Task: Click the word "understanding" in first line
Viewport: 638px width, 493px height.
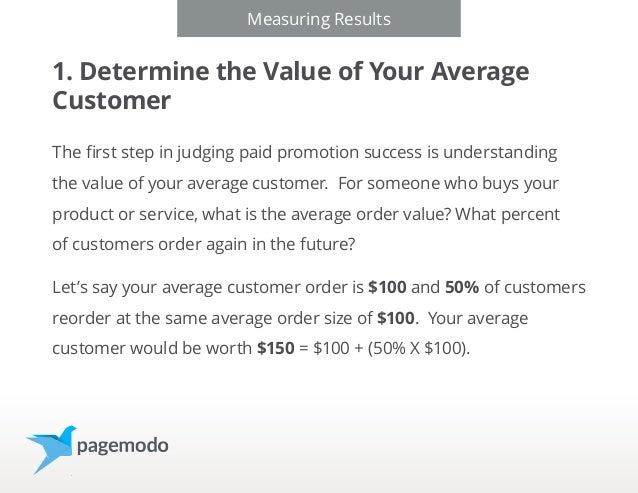Action: (x=500, y=153)
